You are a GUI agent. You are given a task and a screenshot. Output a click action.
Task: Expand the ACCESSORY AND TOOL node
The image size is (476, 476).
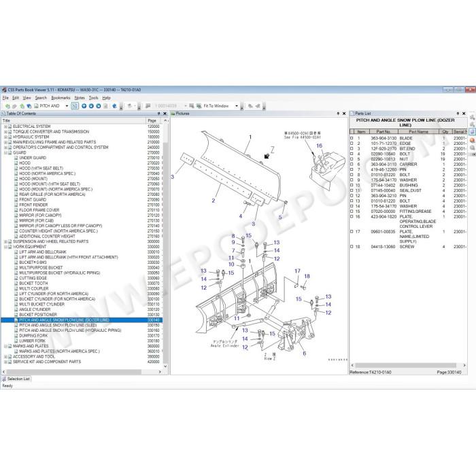[x=5, y=357]
